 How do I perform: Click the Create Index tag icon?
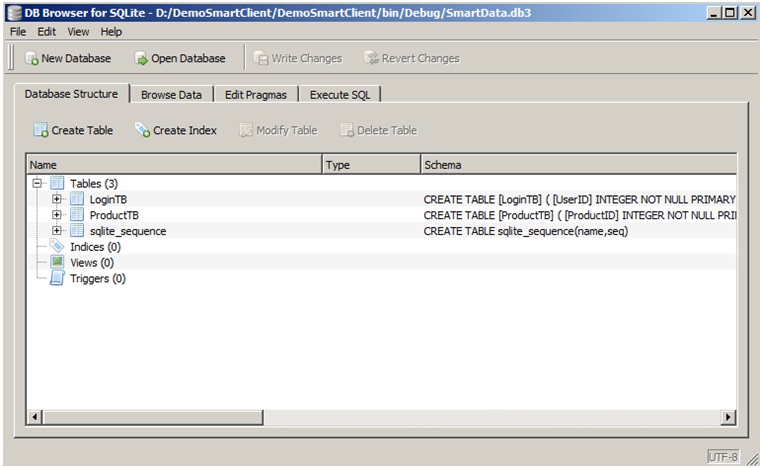tap(142, 130)
